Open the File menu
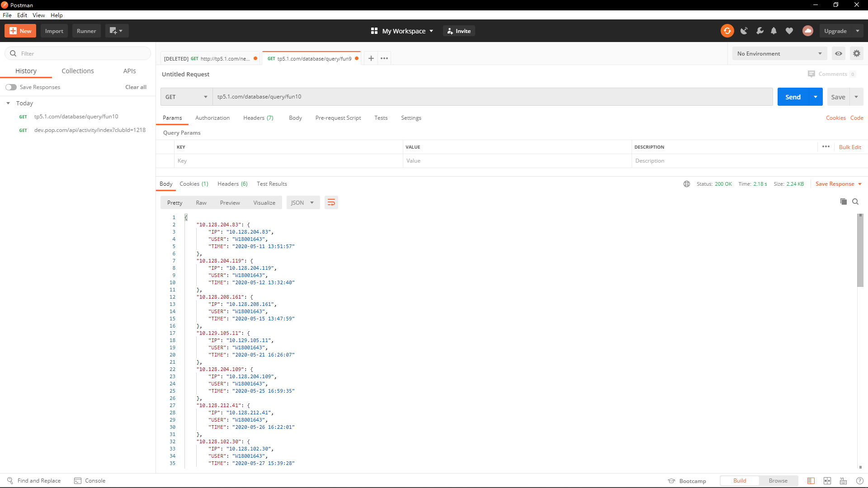Screen dimensions: 868x488 click(7, 15)
